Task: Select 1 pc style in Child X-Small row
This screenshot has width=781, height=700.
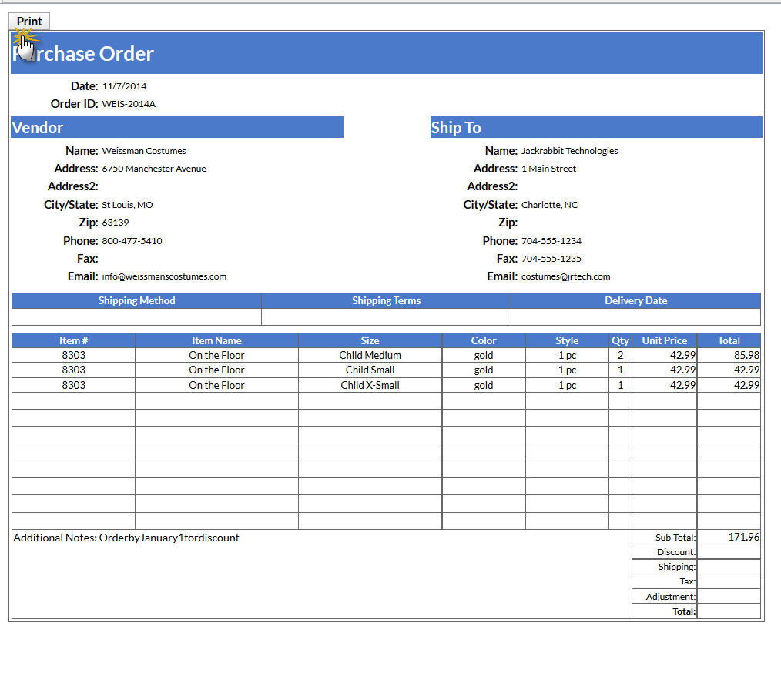Action: click(x=567, y=385)
